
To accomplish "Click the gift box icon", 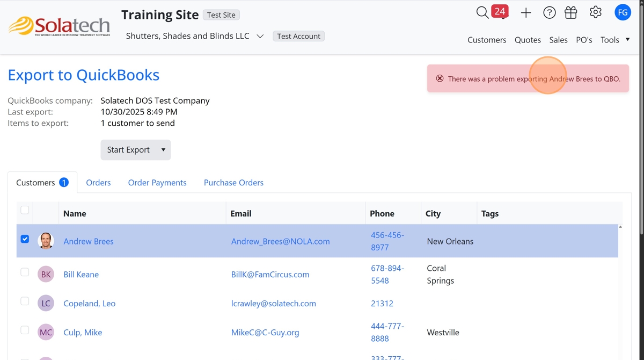I will pos(571,12).
